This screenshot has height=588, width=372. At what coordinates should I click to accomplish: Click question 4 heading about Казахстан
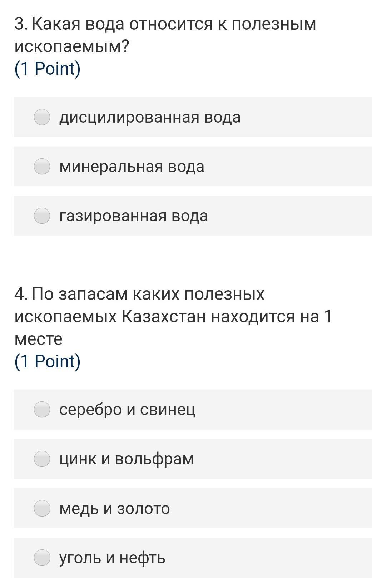pos(173,306)
